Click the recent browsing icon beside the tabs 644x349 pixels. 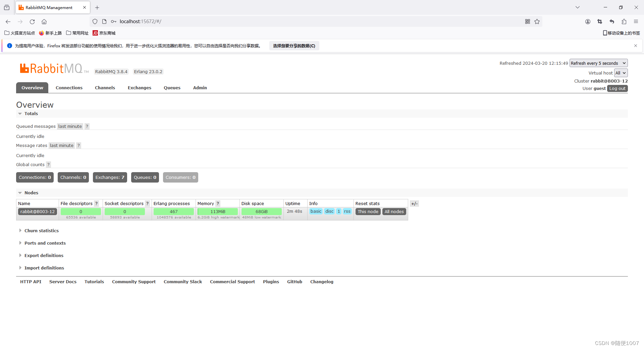[7, 7]
